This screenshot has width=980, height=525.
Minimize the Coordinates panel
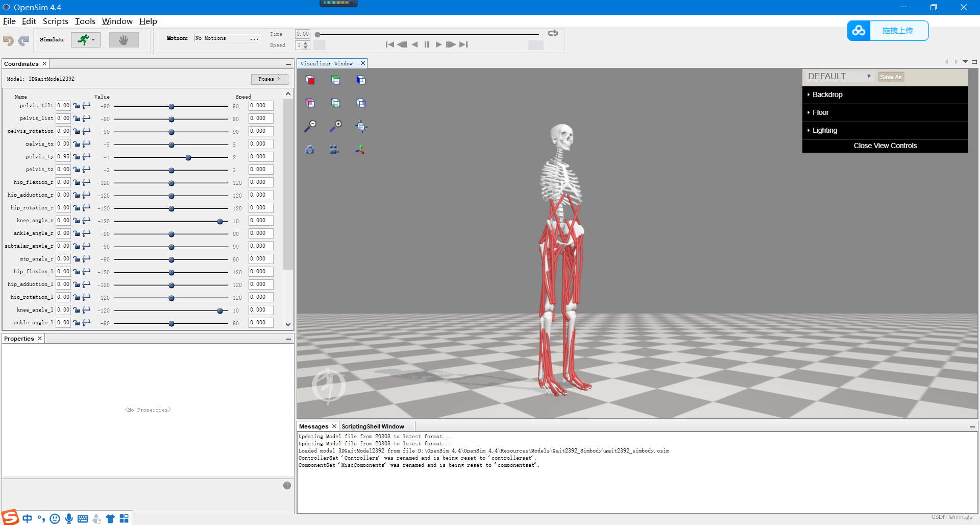[288, 64]
